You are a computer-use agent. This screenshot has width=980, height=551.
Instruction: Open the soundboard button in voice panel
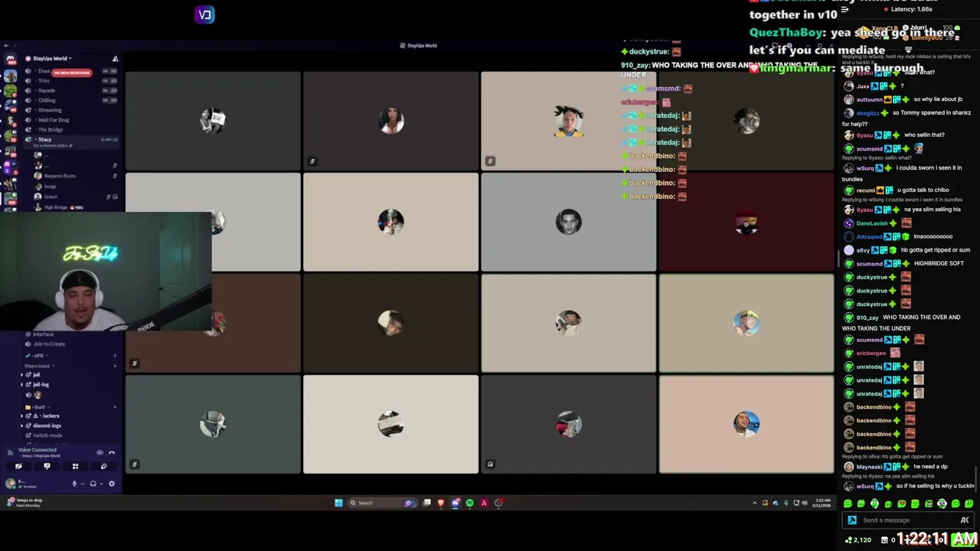103,466
